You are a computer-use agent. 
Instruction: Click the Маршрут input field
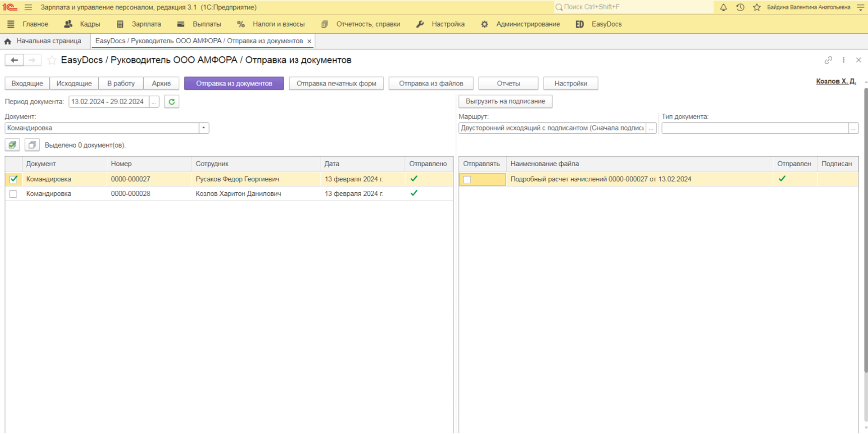[x=552, y=128]
